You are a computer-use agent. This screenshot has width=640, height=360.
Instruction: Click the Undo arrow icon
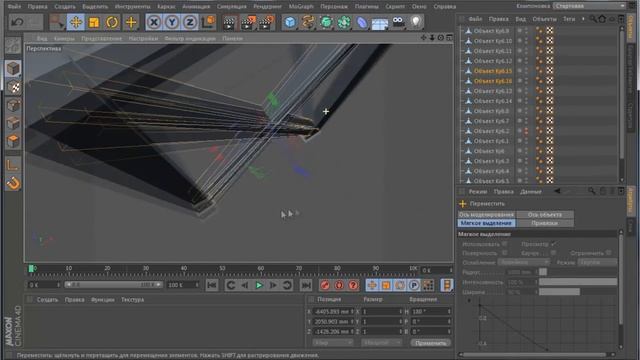[18, 22]
